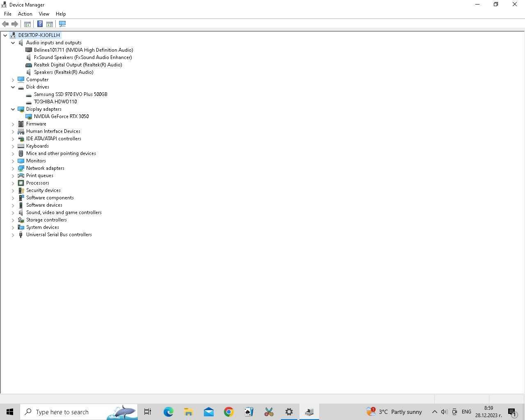Click the blue Help question-mark toolbar icon

40,24
